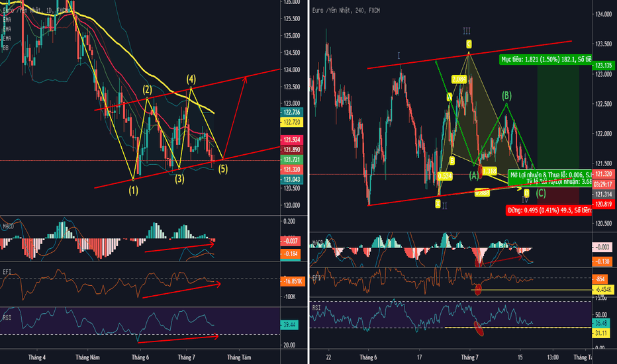The image size is (617, 364).
Task: Select the yellow wave label (1)
Action: [x=133, y=191]
